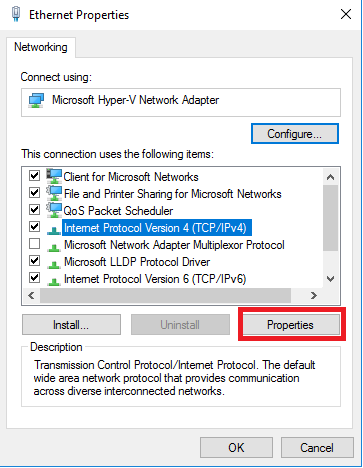Click the horizontal scroll right arrow
363x468 pixels.
[314, 295]
